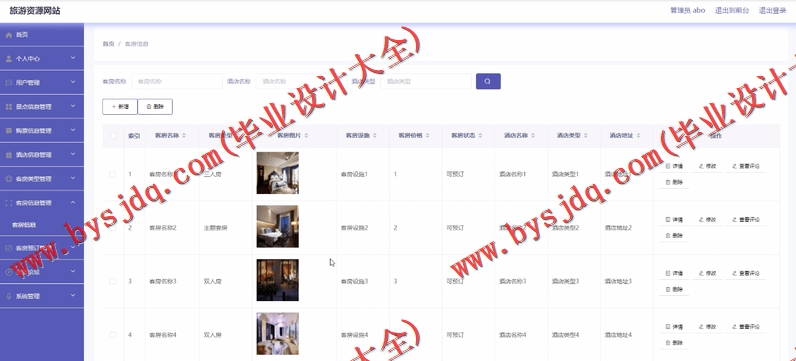Open 详情 for row 客房名称1

(x=674, y=166)
